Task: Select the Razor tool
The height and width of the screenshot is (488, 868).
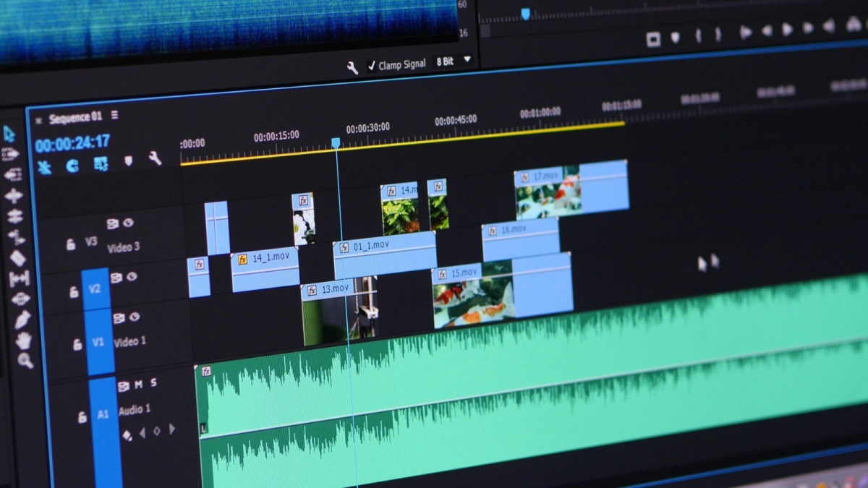Action: pyautogui.click(x=17, y=258)
